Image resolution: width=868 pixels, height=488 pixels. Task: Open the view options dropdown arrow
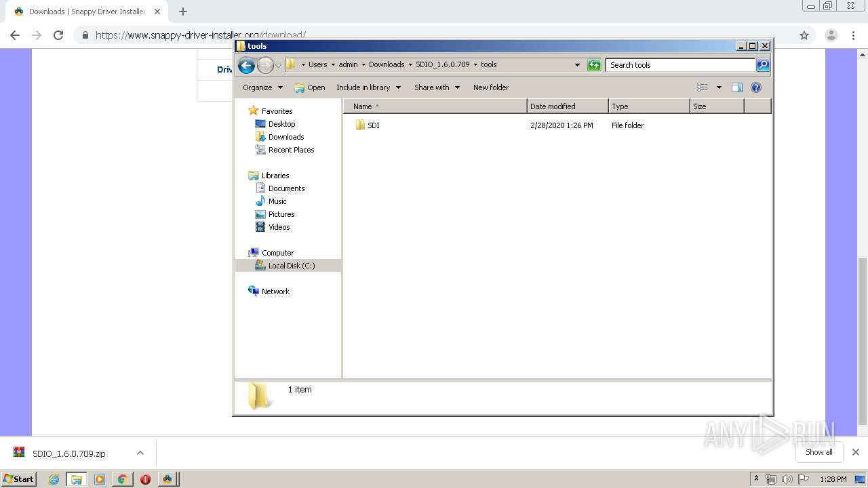(x=719, y=87)
